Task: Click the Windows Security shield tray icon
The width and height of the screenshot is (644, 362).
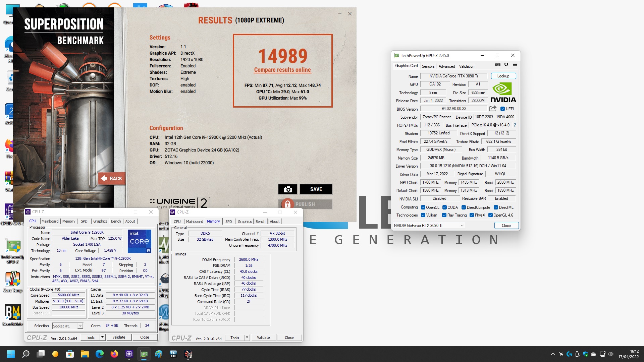Action: pyautogui.click(x=585, y=354)
